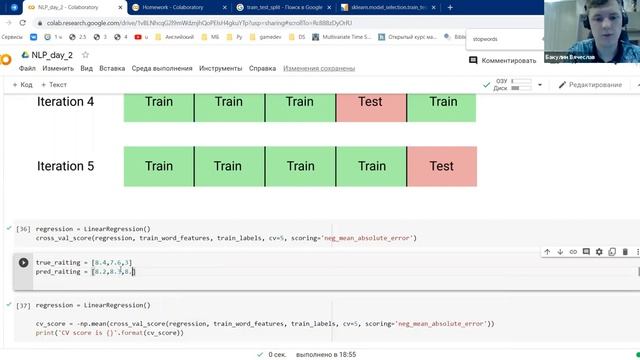Click the ОЗУ Диск resource usage bars
This screenshot has height=360, width=640.
click(513, 84)
